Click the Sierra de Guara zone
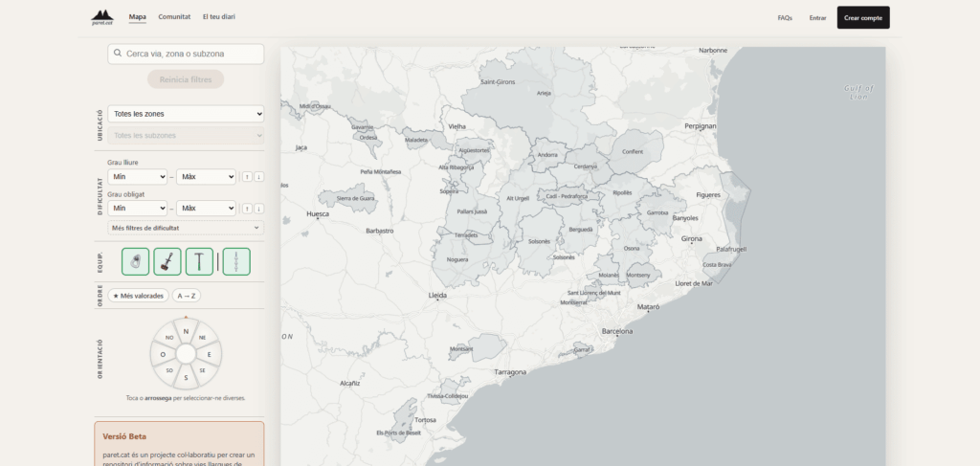 pos(356,198)
